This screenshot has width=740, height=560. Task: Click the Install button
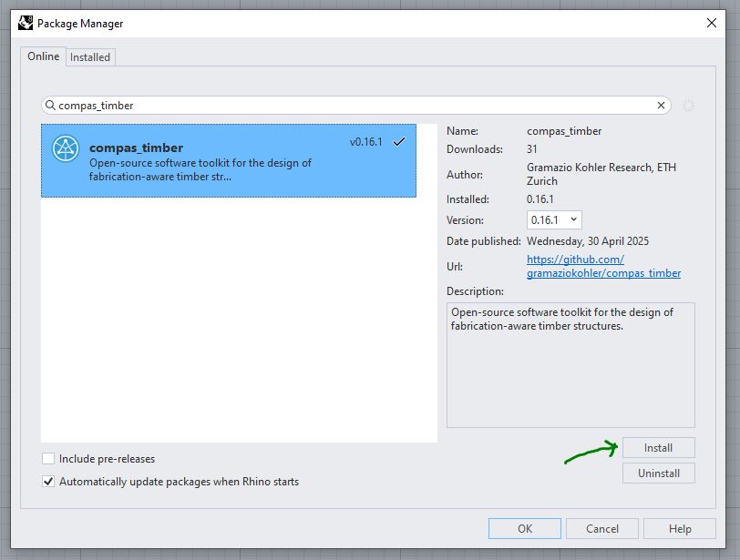tap(658, 448)
